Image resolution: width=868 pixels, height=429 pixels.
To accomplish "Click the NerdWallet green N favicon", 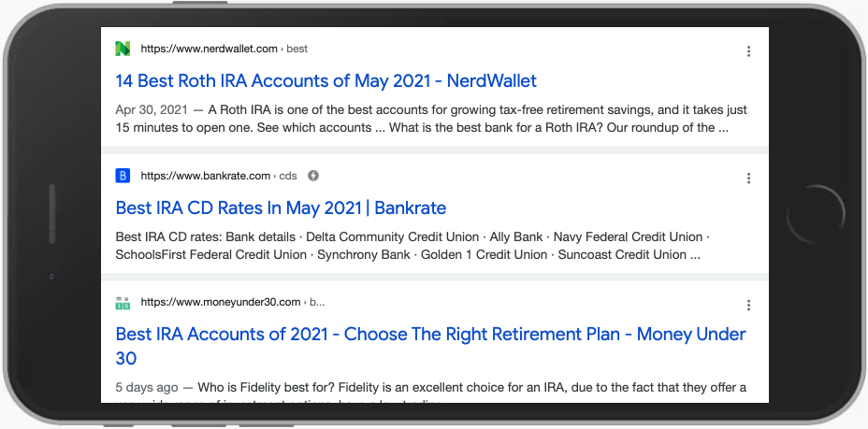I will [x=123, y=49].
